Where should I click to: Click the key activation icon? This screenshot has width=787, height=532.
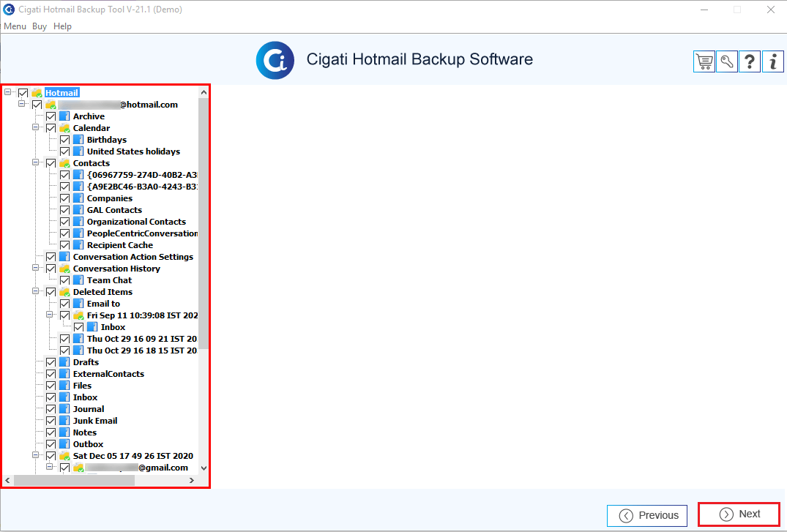pos(727,61)
